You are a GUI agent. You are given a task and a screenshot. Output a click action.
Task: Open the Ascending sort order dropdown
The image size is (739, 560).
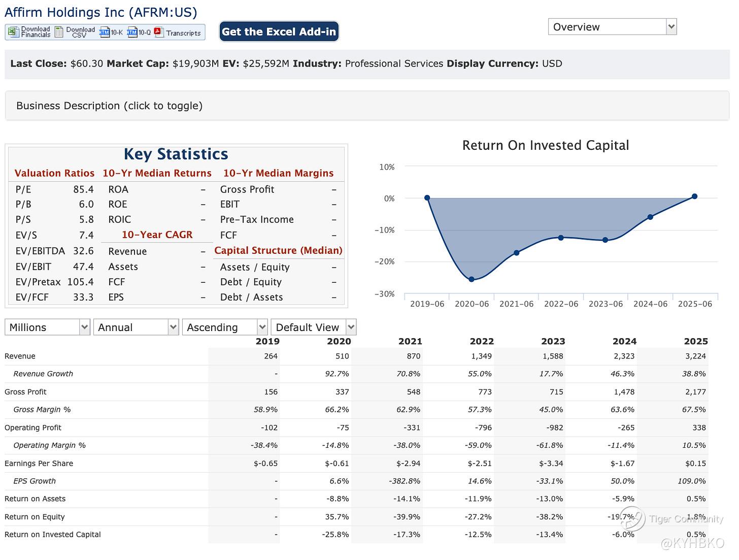pyautogui.click(x=225, y=327)
